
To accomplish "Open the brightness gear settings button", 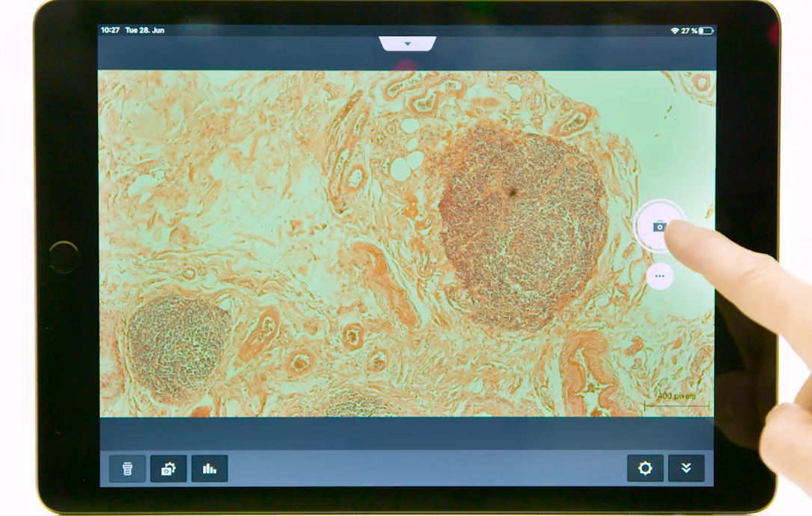I will [x=645, y=468].
